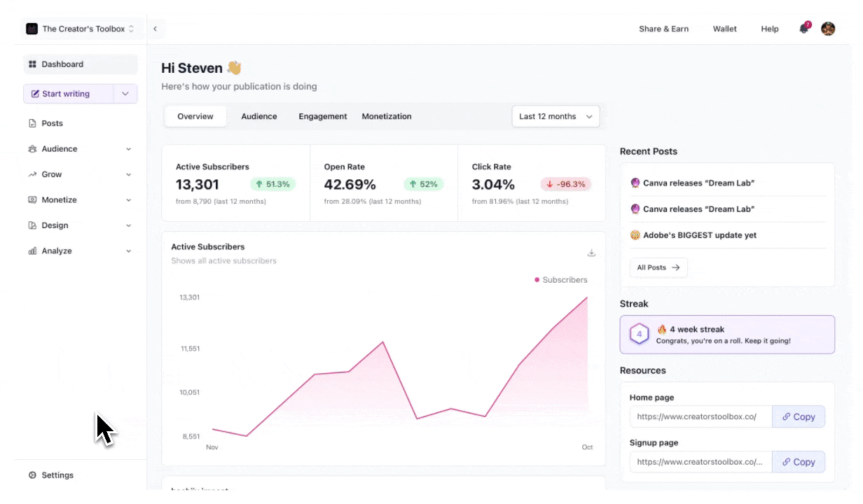The image size is (863, 504).
Task: Click the 4 week streak hexagon badge
Action: click(639, 335)
